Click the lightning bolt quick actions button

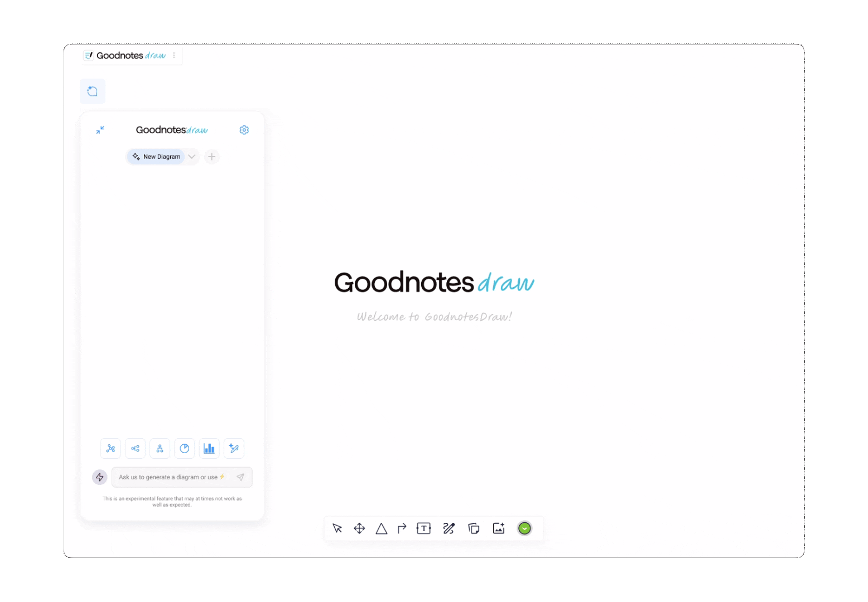(100, 477)
